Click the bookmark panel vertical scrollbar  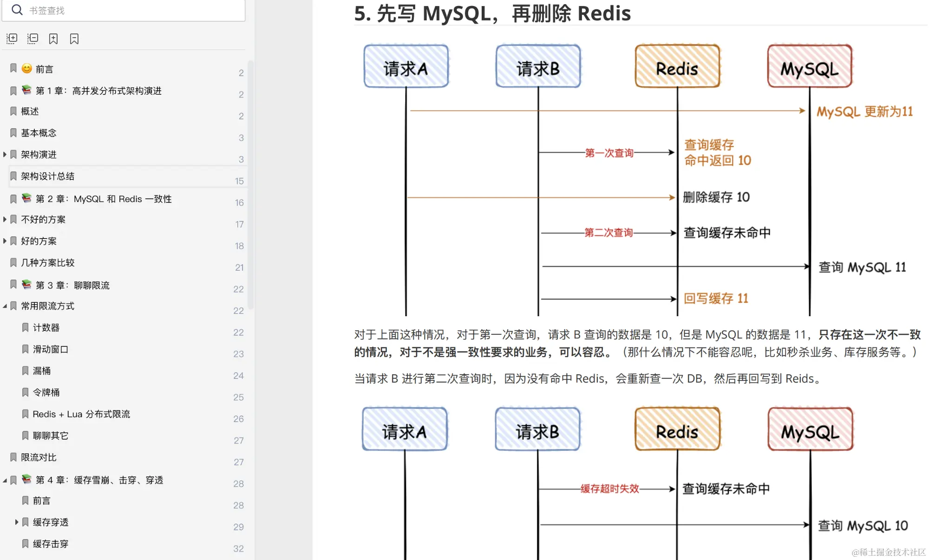tap(250, 186)
